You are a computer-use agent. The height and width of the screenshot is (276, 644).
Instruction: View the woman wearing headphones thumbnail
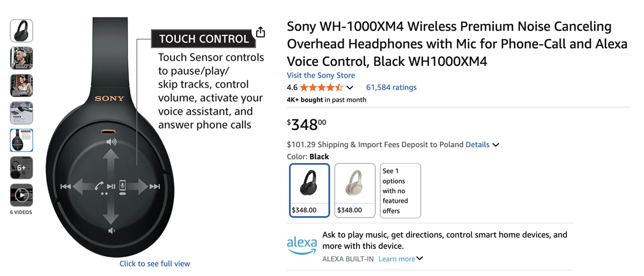[22, 86]
